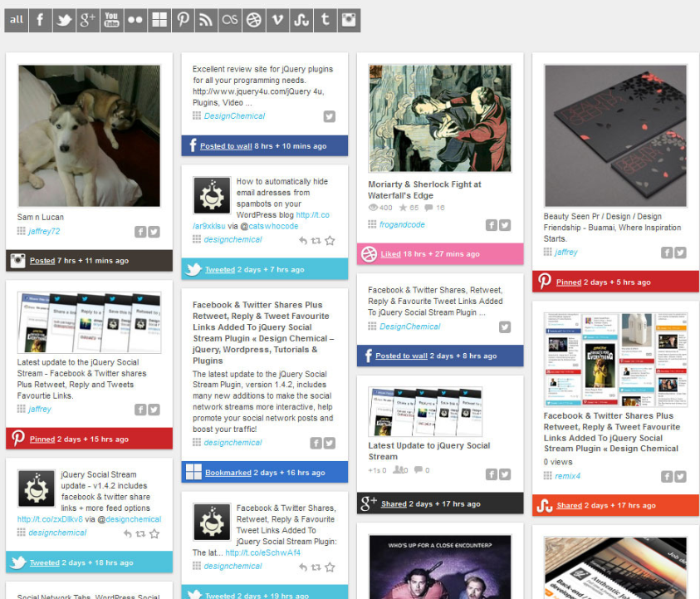Open the 'Tweeted' link from 2 days + 7 hrs ago
Screen dimensions: 700x599
point(220,270)
